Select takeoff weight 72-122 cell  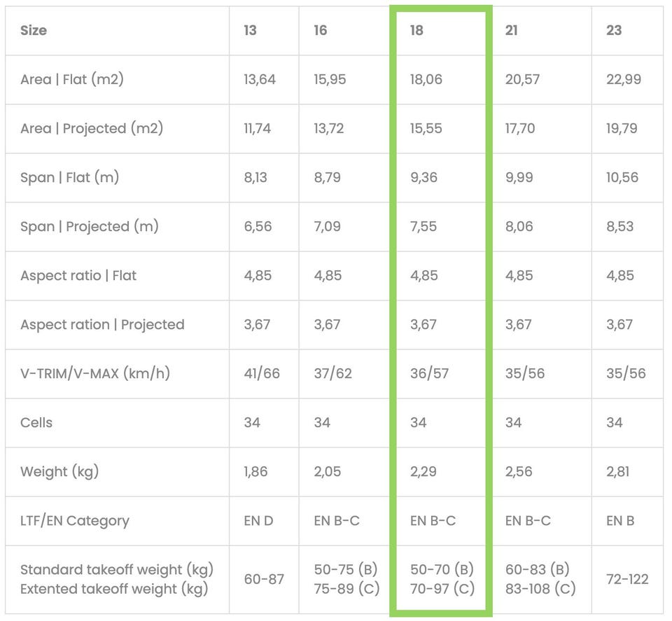[x=627, y=580]
